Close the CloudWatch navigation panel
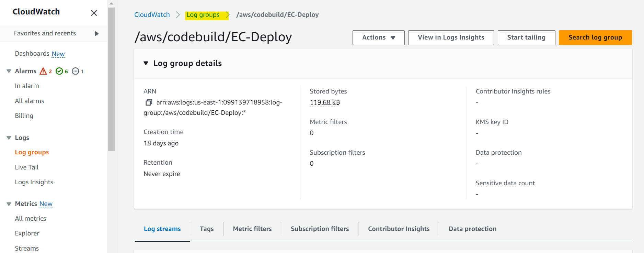Viewport: 644px width, 253px height. click(x=94, y=13)
